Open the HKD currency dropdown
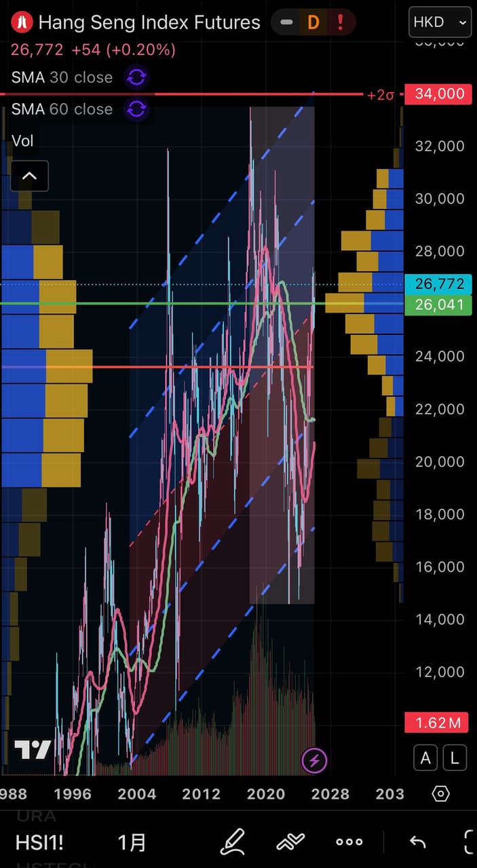The image size is (477, 868). pos(440,22)
